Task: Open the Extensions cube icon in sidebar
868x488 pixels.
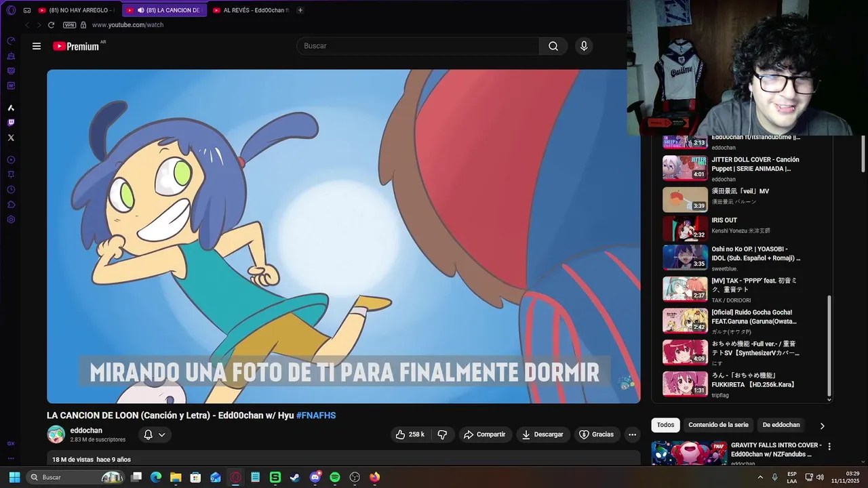Action: [11, 205]
